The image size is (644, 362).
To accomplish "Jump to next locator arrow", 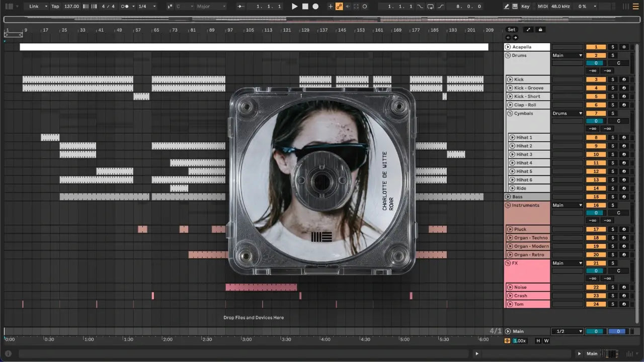I will coord(515,37).
